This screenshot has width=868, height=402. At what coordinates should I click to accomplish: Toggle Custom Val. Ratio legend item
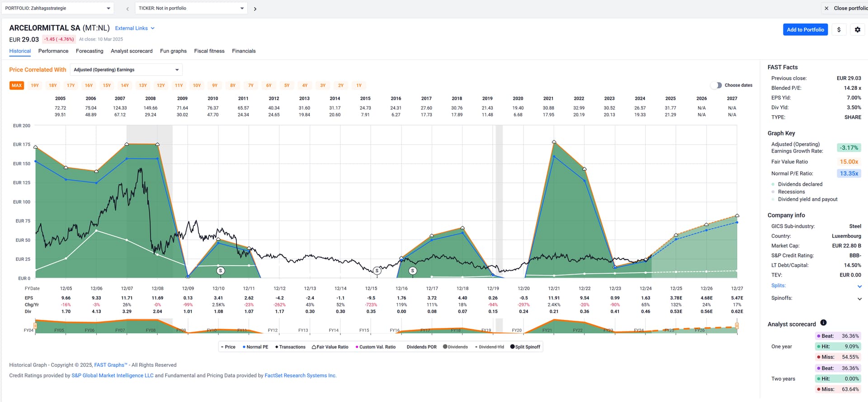pyautogui.click(x=375, y=347)
